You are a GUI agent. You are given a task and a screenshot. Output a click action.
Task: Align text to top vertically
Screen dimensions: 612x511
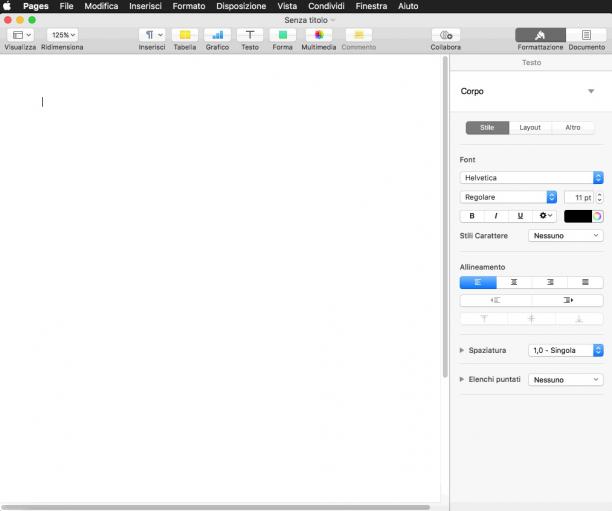click(x=484, y=319)
